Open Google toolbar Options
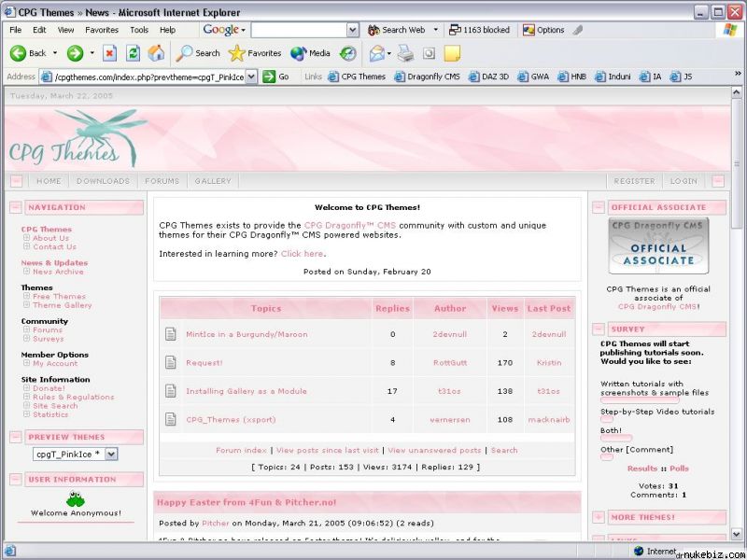Screen dimensions: 747x560 (543, 30)
